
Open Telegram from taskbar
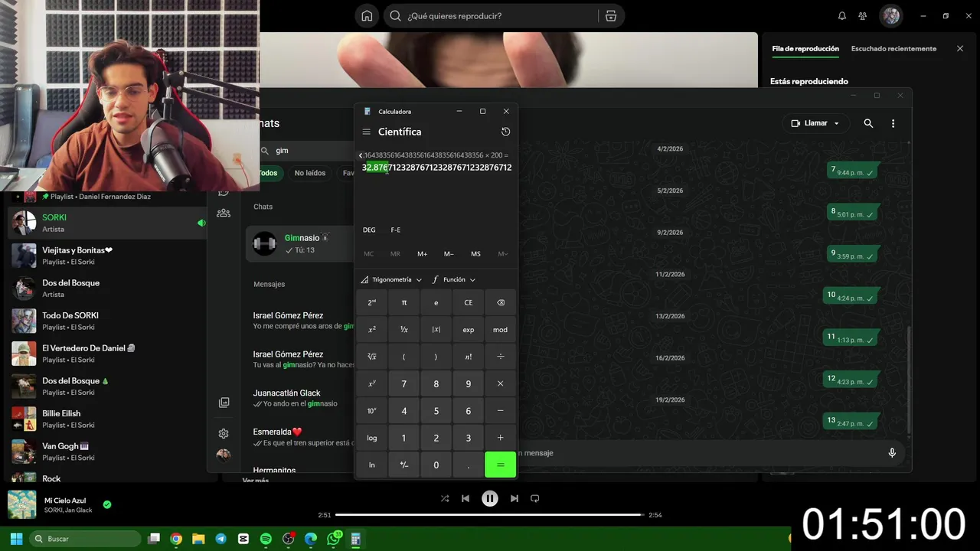pos(220,539)
